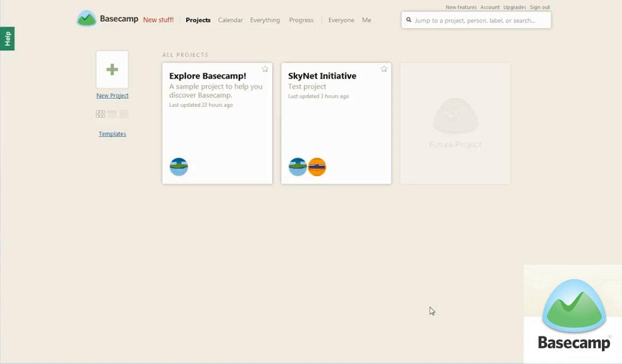Screen dimensions: 622x364
Task: Open the Calendar tab
Action: [x=230, y=20]
